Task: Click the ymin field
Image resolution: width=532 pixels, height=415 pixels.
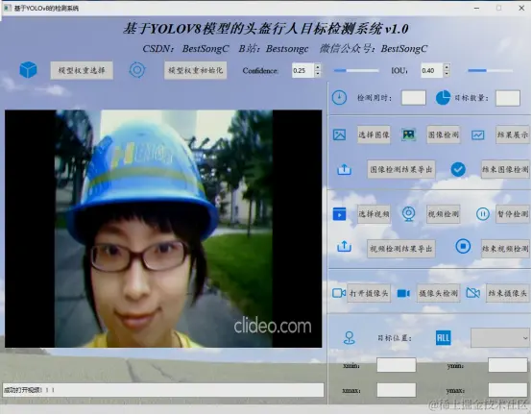Action: pos(508,365)
